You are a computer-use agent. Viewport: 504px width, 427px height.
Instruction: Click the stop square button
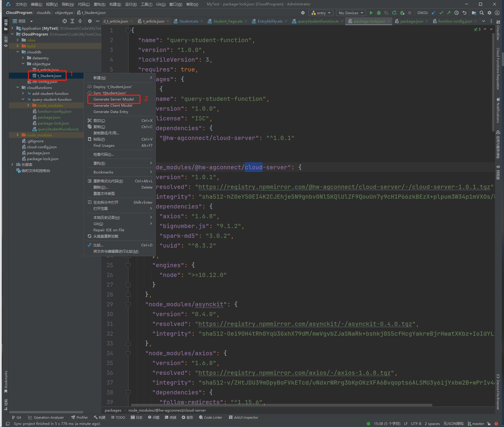click(x=410, y=13)
